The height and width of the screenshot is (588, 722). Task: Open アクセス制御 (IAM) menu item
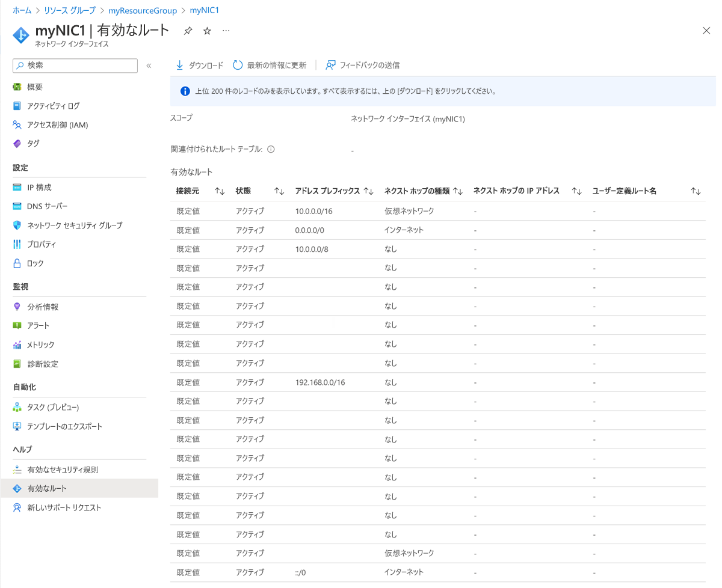[x=58, y=125]
